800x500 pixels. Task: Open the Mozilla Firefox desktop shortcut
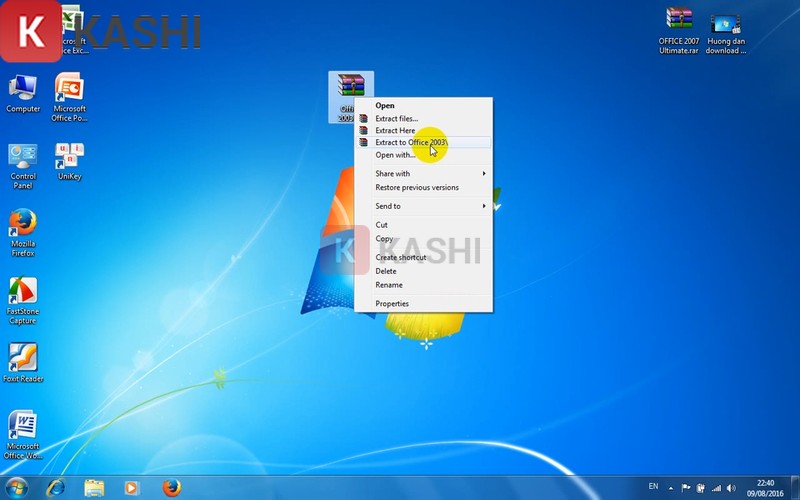pos(23,226)
